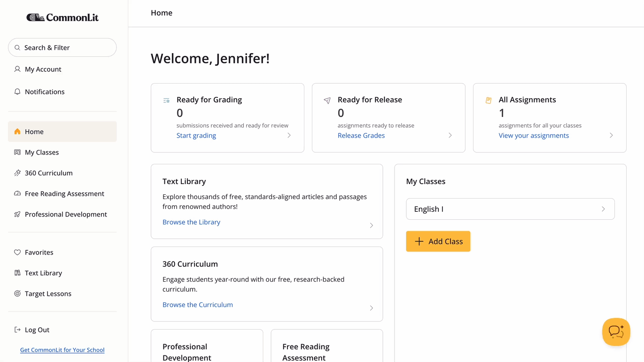
Task: Click the Release Grades link
Action: click(x=361, y=135)
